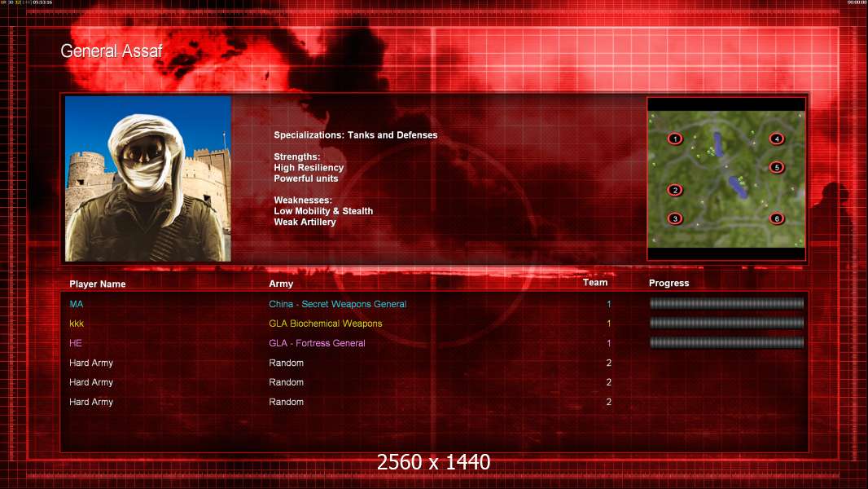Click the progress bar for player MA
Image resolution: width=868 pixels, height=489 pixels.
(726, 303)
